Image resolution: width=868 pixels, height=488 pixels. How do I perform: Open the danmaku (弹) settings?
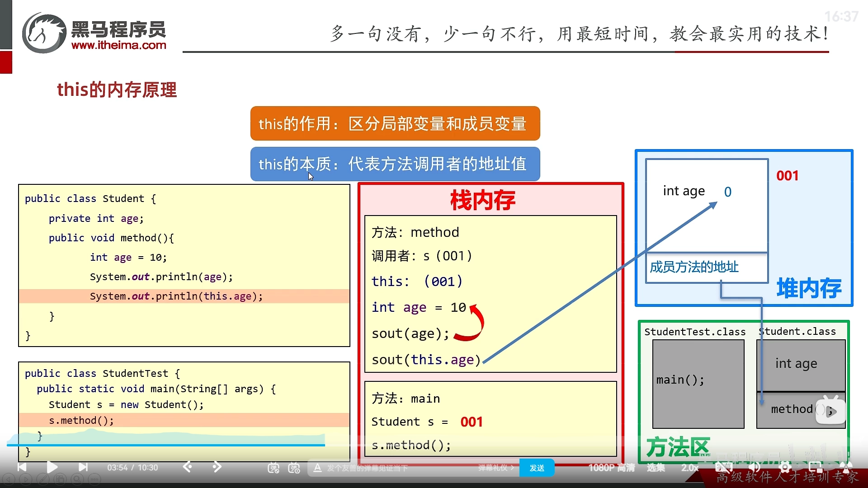[x=294, y=468]
